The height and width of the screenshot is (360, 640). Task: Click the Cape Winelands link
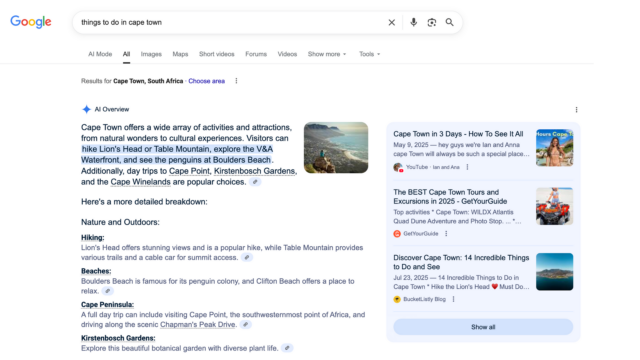[140, 182]
